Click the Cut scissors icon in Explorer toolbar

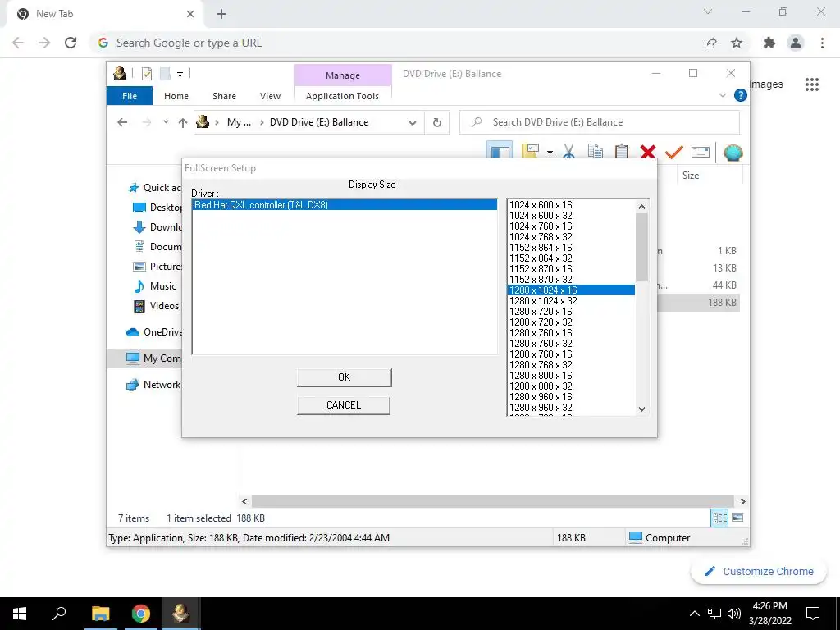569,152
